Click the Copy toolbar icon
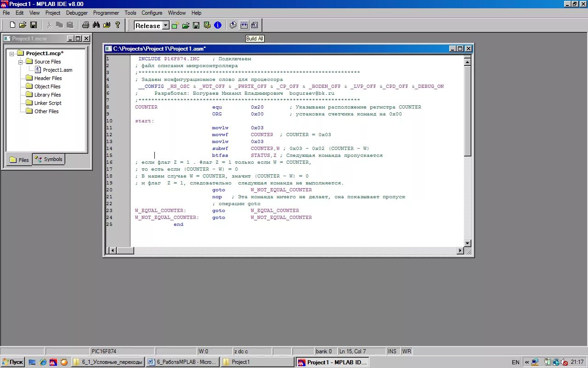This screenshot has height=368, width=588. 60,25
